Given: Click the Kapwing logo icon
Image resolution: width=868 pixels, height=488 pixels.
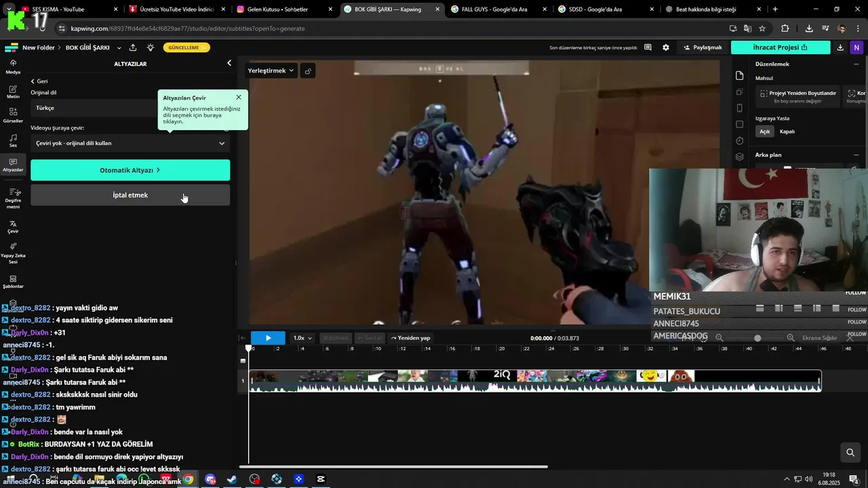Looking at the screenshot, I should point(11,47).
